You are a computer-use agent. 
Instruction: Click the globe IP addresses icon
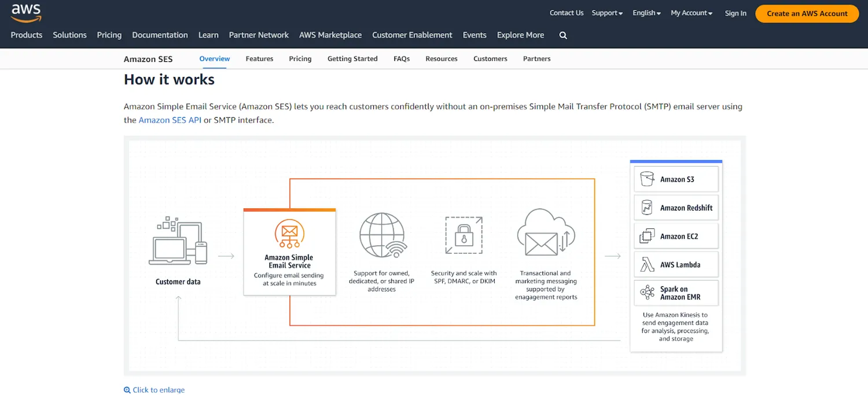(382, 235)
